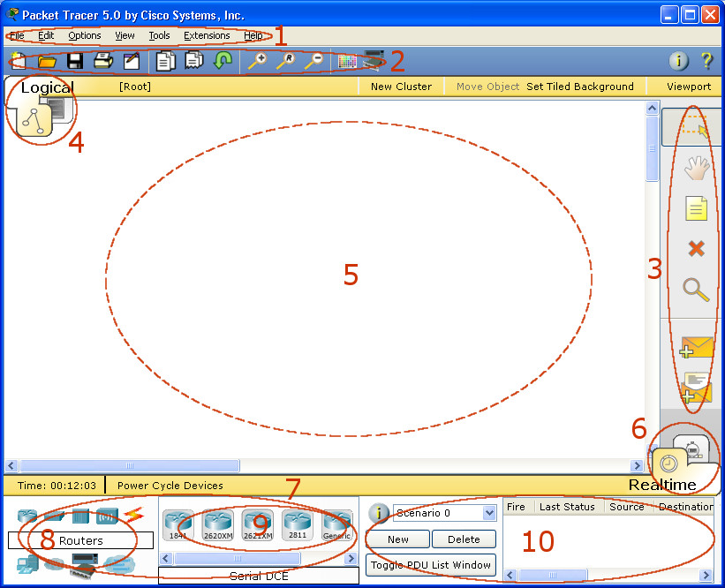Select the Wireless Devices category icon

point(107,516)
